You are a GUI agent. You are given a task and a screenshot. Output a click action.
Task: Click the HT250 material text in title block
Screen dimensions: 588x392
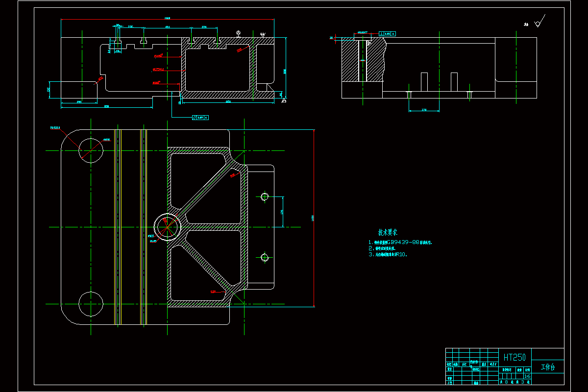click(514, 357)
